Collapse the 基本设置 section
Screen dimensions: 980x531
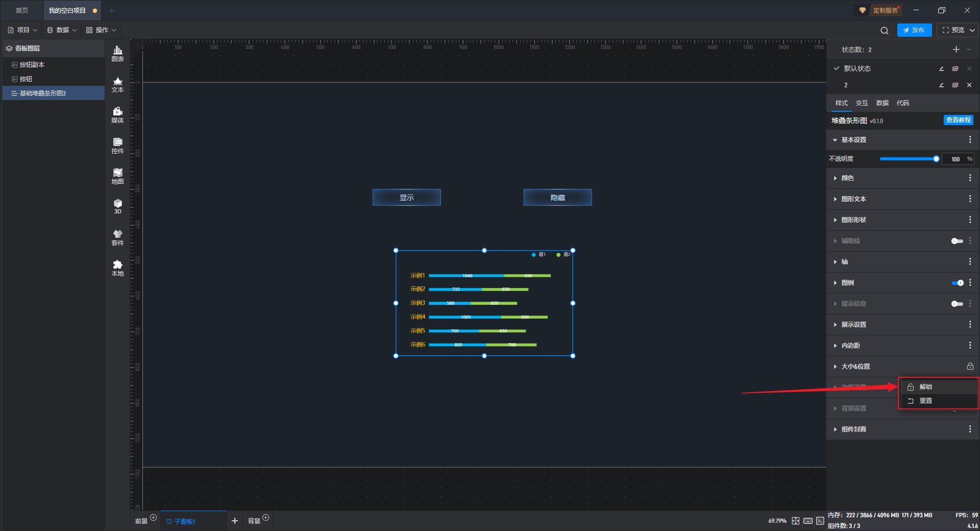(x=835, y=140)
